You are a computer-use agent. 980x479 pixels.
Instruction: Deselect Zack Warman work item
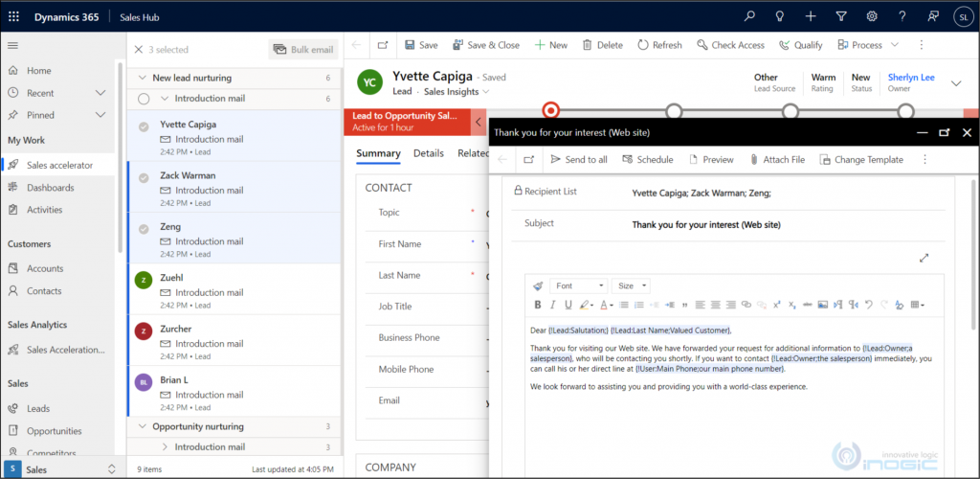[x=144, y=178]
